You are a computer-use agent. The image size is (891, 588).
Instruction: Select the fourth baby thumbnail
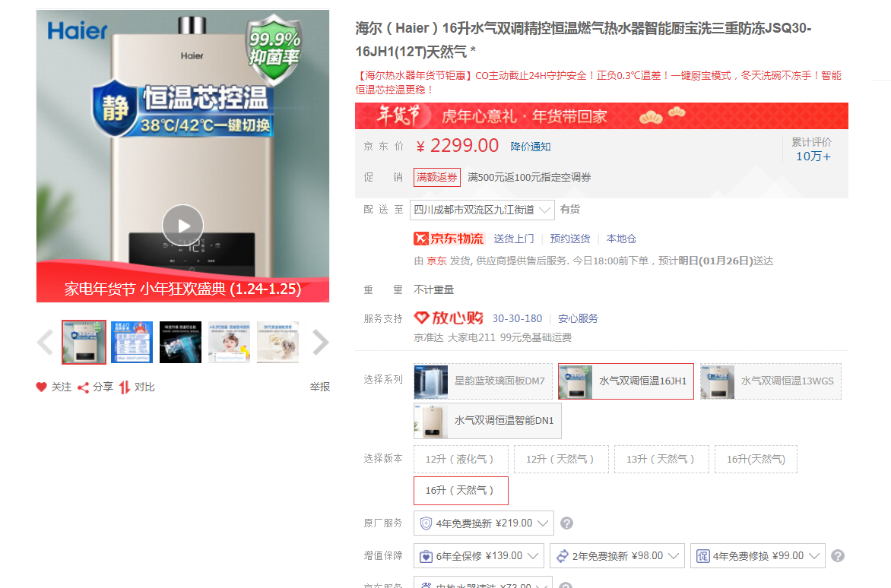[229, 343]
